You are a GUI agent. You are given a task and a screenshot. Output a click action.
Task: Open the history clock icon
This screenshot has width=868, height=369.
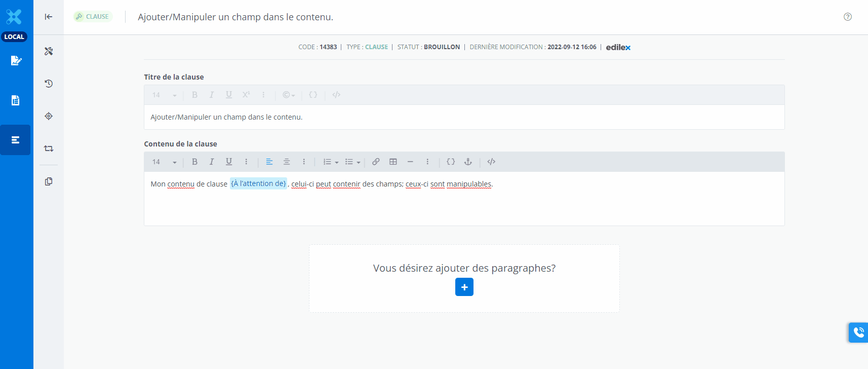[49, 84]
